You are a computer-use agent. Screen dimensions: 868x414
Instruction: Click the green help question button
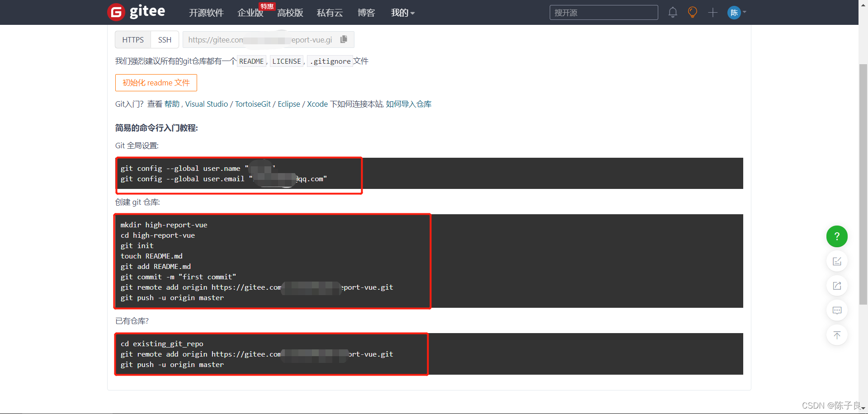pyautogui.click(x=837, y=236)
